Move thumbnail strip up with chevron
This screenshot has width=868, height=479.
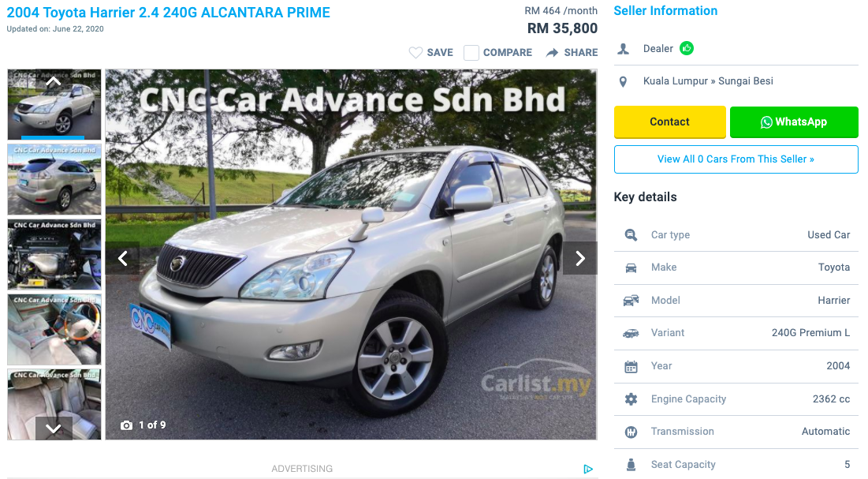(54, 81)
